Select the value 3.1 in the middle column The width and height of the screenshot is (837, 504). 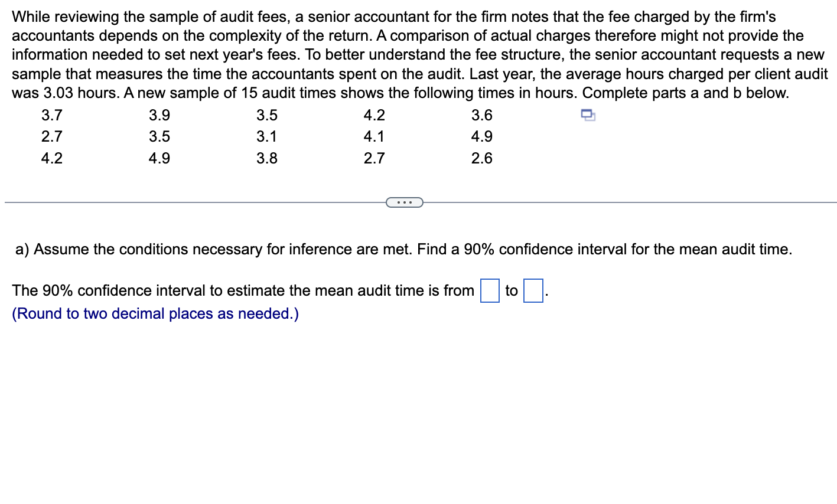point(266,136)
